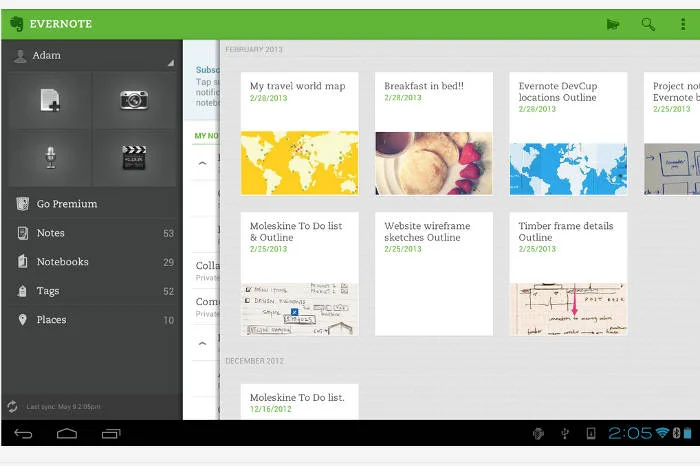Click the Notebooks book icon in sidebar
Viewport: 700px width, 466px height.
pyautogui.click(x=22, y=262)
